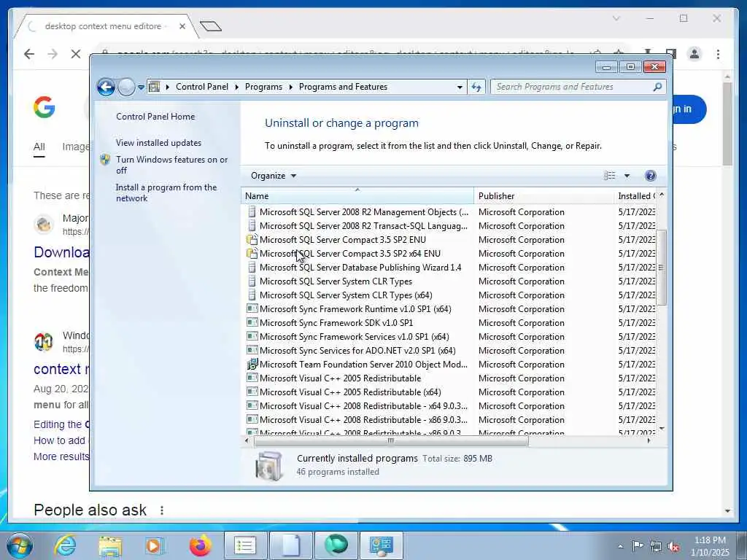Go back in the browser window
747x560 pixels.
coord(29,54)
